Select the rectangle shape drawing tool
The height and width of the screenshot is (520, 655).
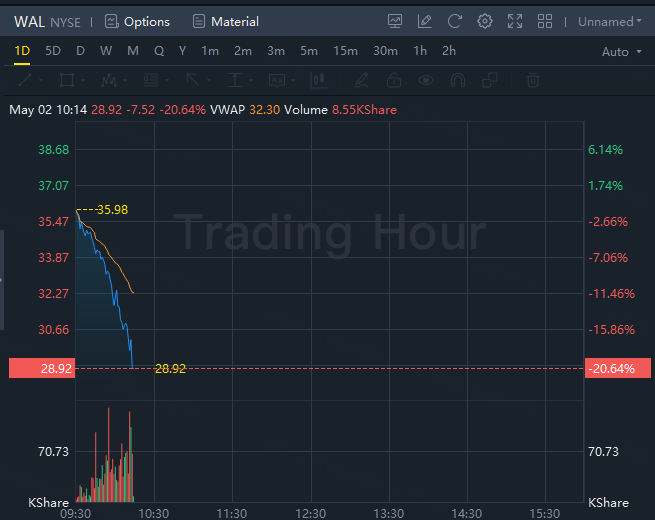tap(67, 80)
